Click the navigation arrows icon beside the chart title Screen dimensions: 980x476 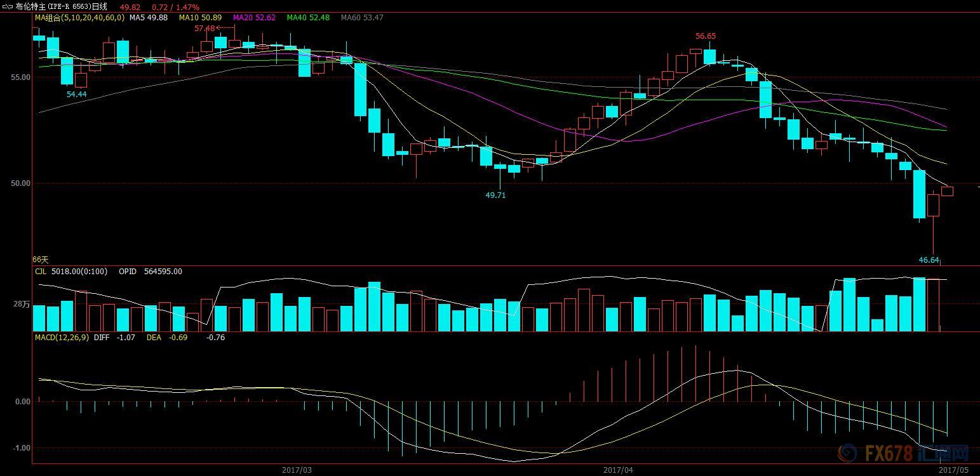pos(8,6)
